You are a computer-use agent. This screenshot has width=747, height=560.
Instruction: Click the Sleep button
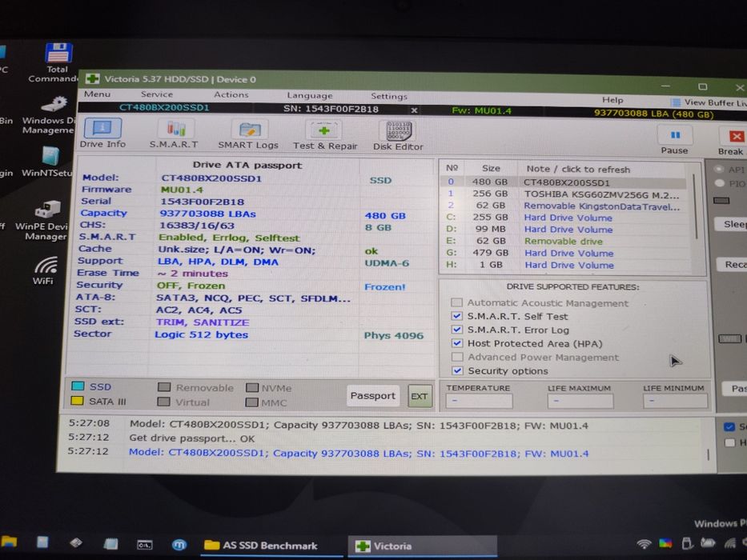[733, 224]
